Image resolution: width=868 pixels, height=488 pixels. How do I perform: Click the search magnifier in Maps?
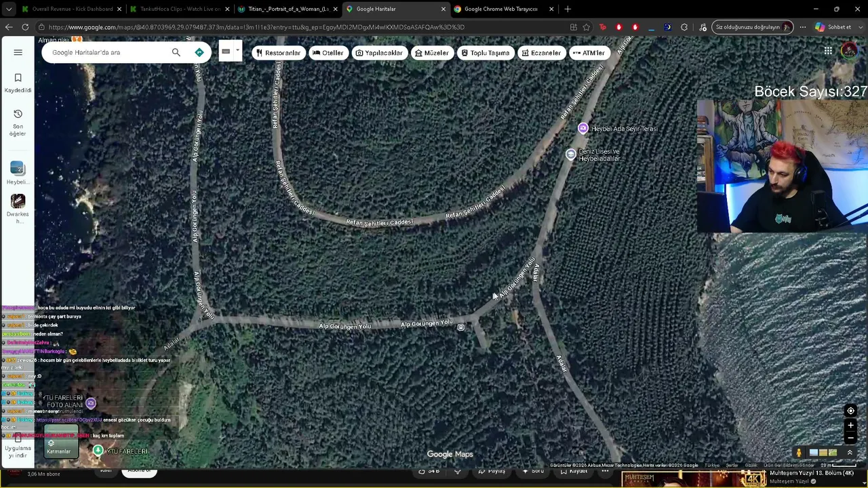click(176, 52)
